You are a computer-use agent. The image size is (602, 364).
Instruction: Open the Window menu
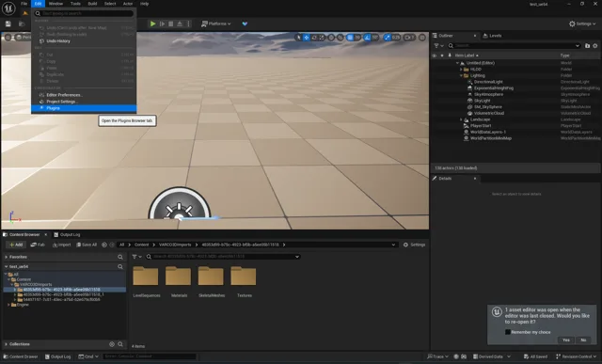(55, 4)
